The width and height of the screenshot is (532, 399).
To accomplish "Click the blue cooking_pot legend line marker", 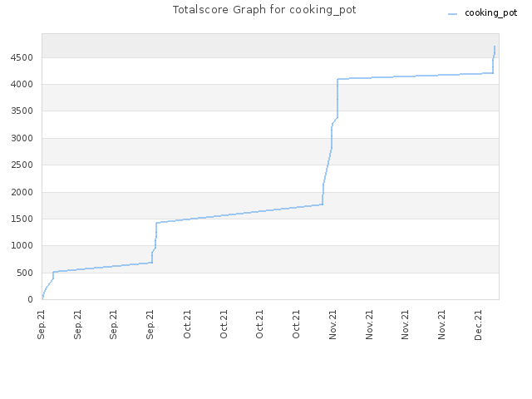I will (x=452, y=14).
